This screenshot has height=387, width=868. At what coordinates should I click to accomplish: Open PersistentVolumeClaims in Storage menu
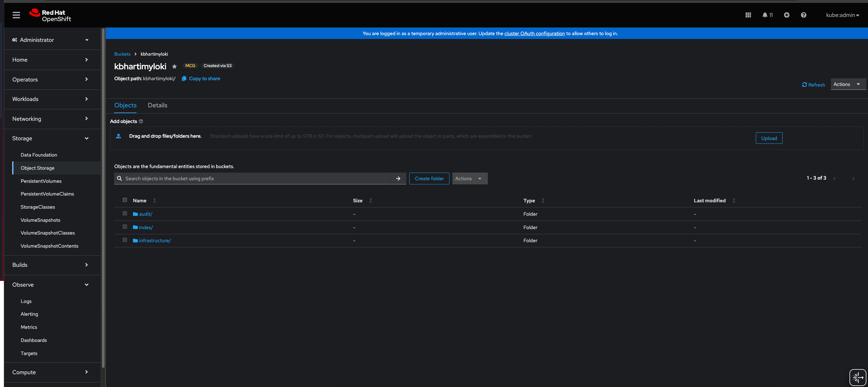(47, 194)
